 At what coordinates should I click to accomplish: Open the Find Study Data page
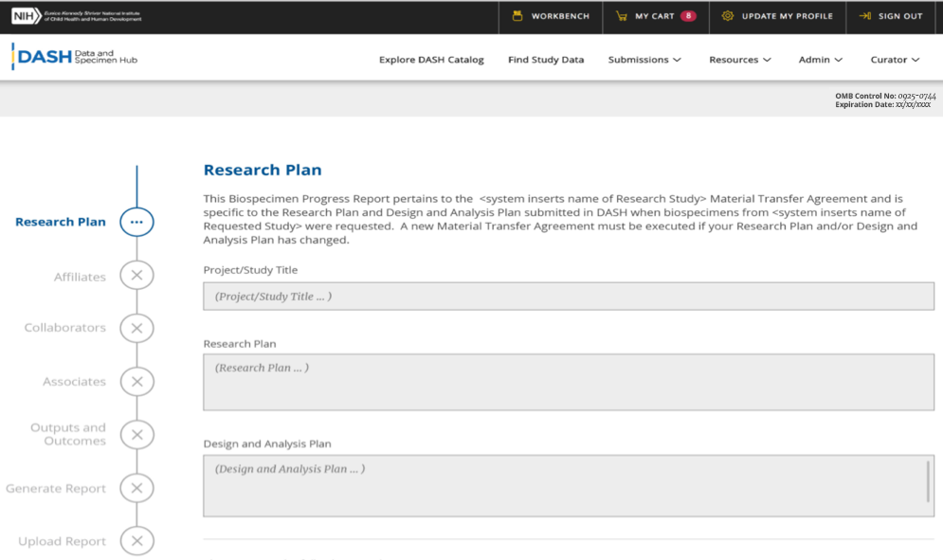546,60
